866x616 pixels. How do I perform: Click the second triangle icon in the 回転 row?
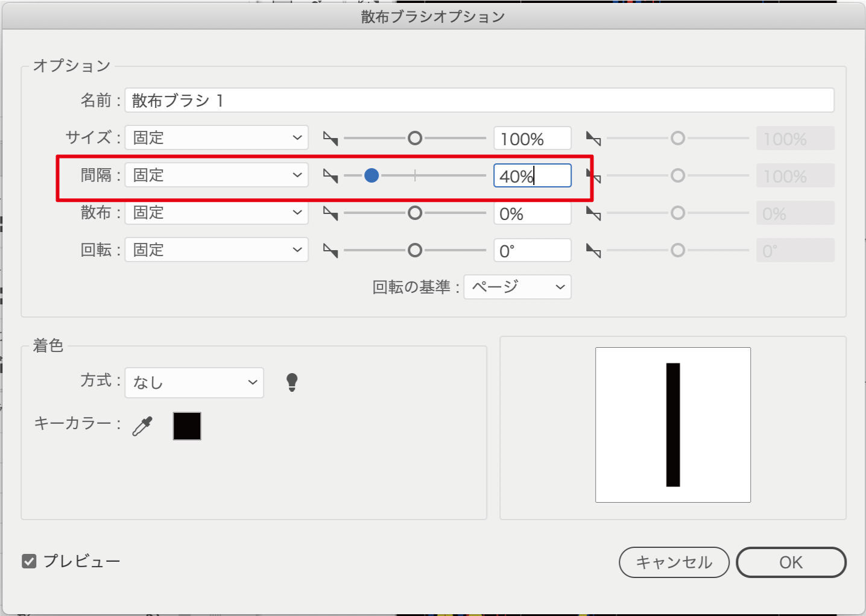pyautogui.click(x=593, y=251)
